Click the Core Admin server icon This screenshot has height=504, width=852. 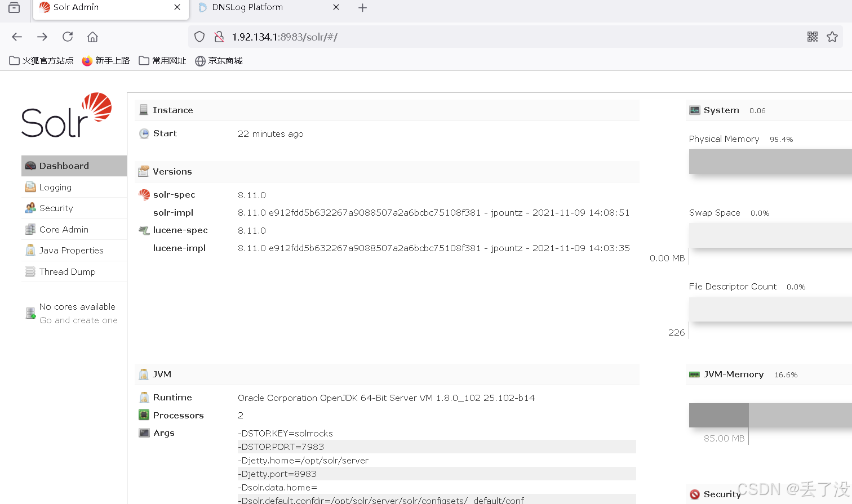pos(30,229)
